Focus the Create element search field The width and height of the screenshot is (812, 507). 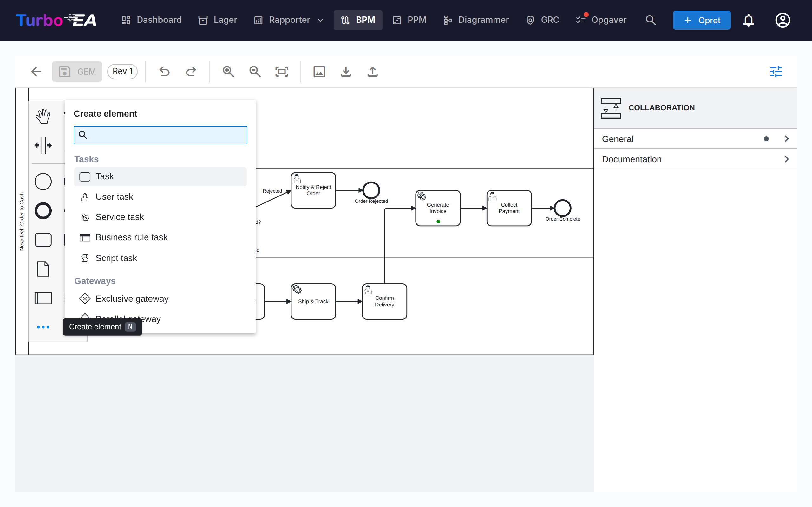[x=160, y=135]
